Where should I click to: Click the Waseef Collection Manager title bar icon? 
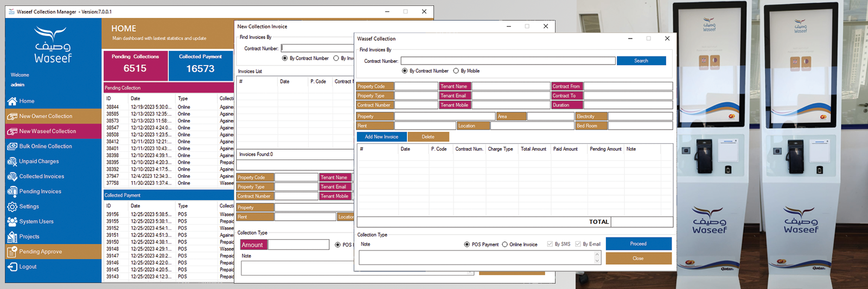(x=11, y=11)
